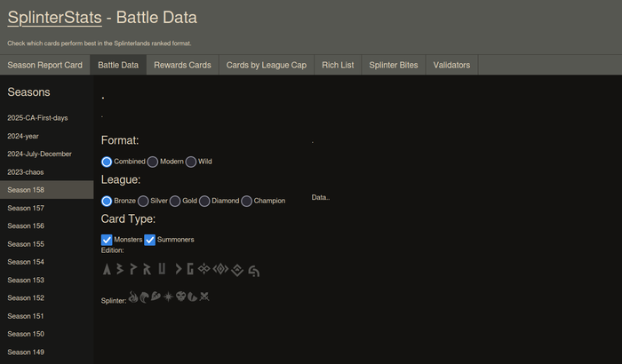Select Season 154 in the sidebar
The width and height of the screenshot is (622, 364).
(47, 262)
